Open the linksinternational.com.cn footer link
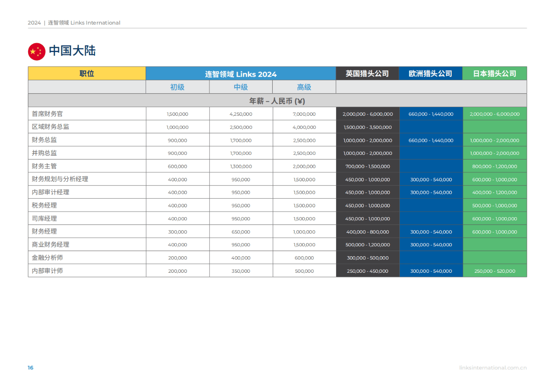 pyautogui.click(x=493, y=368)
